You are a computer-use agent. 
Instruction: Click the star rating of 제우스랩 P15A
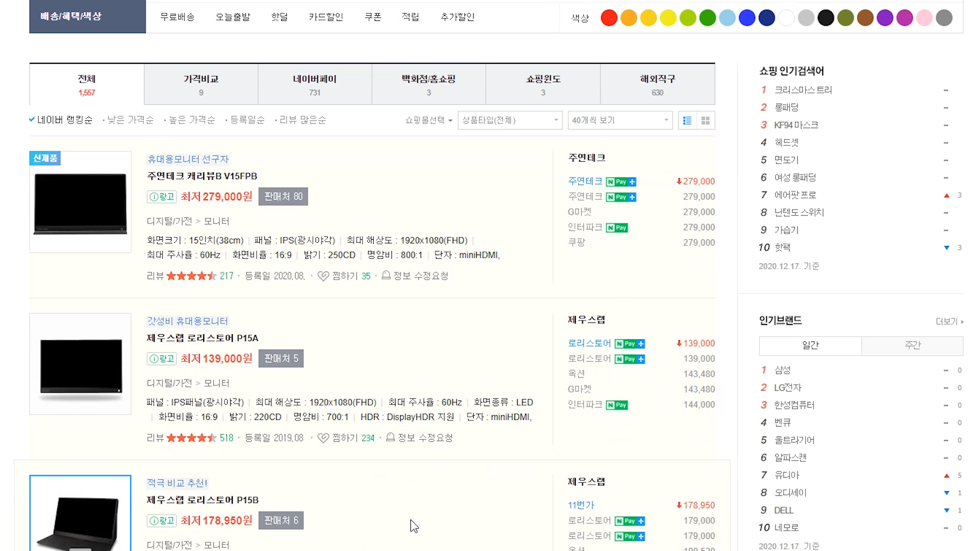coord(191,438)
